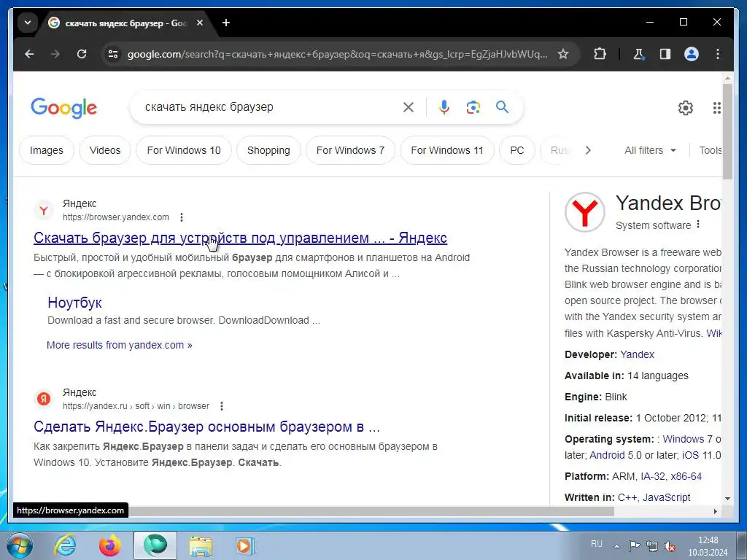Show hidden tray icons arrow
Screen dimensions: 747x560
click(x=616, y=545)
